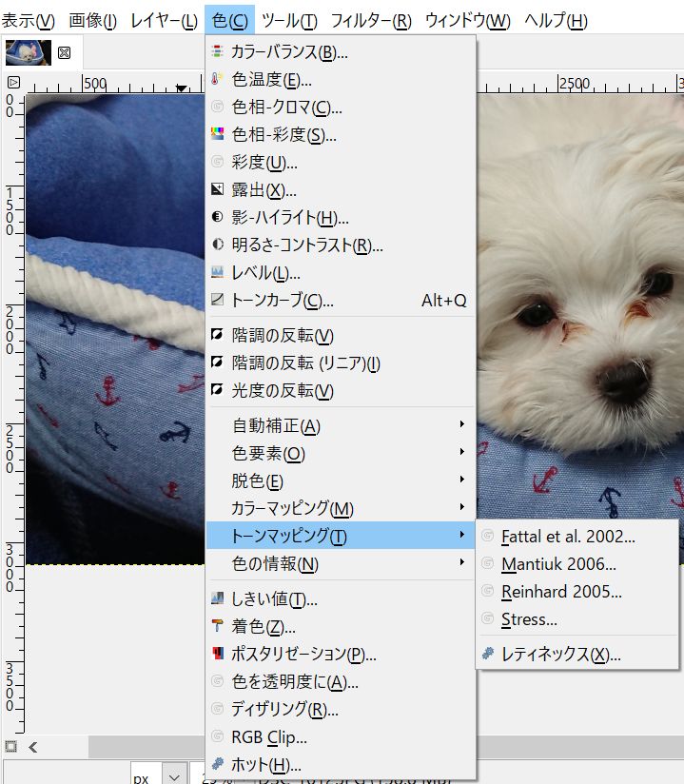Expand the 色要素(O) submenu
This screenshot has height=784, width=684.
coord(340,453)
